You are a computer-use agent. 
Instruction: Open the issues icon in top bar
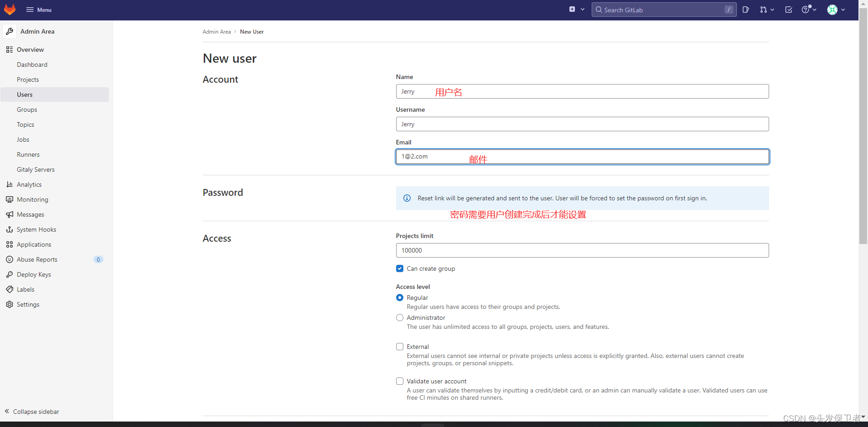745,10
